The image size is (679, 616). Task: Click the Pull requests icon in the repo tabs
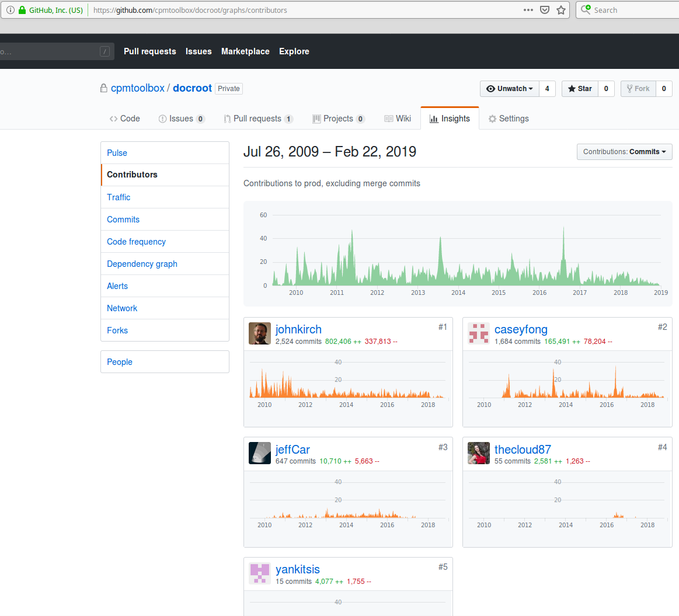(x=227, y=118)
